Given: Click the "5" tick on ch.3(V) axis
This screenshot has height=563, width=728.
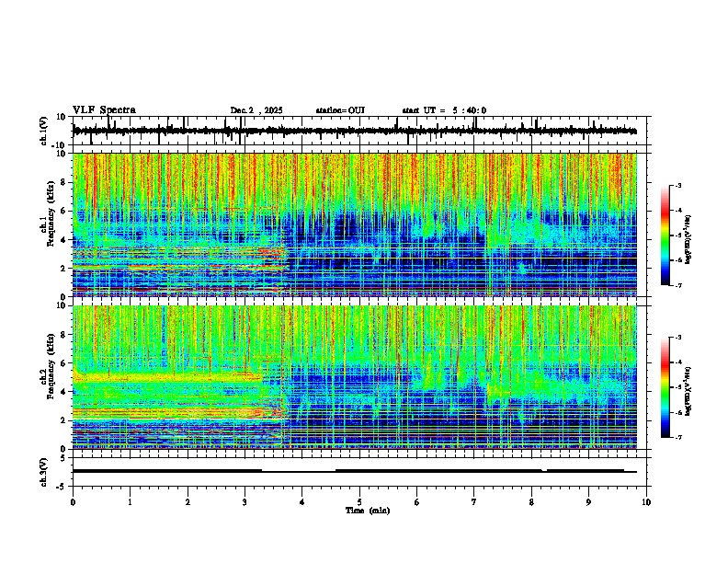Looking at the screenshot, I should click(63, 458).
